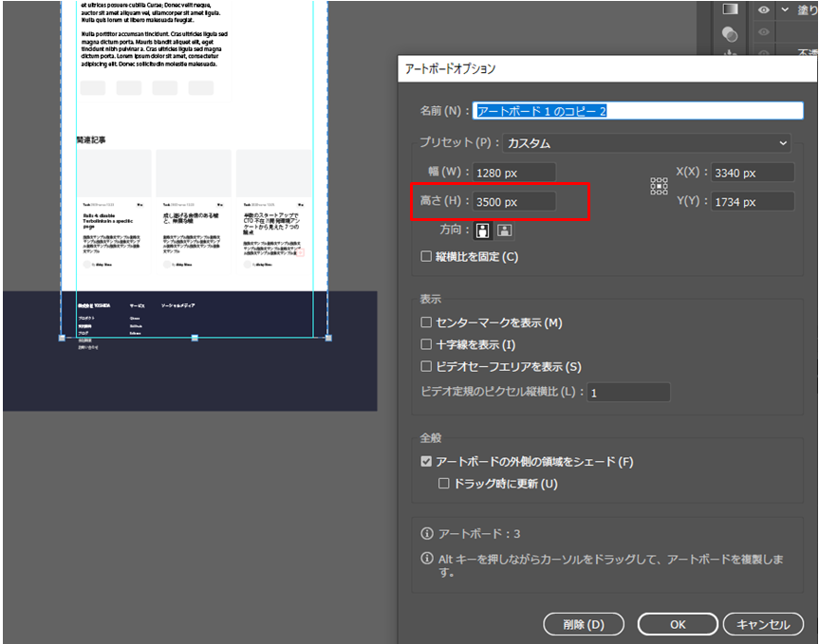
Task: Click the 全般 section label
Action: click(431, 438)
